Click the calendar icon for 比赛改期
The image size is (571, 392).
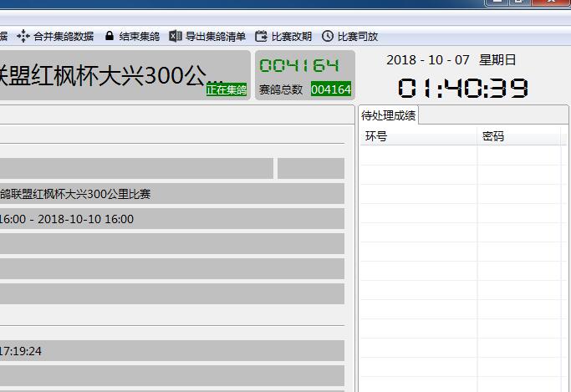tap(262, 36)
